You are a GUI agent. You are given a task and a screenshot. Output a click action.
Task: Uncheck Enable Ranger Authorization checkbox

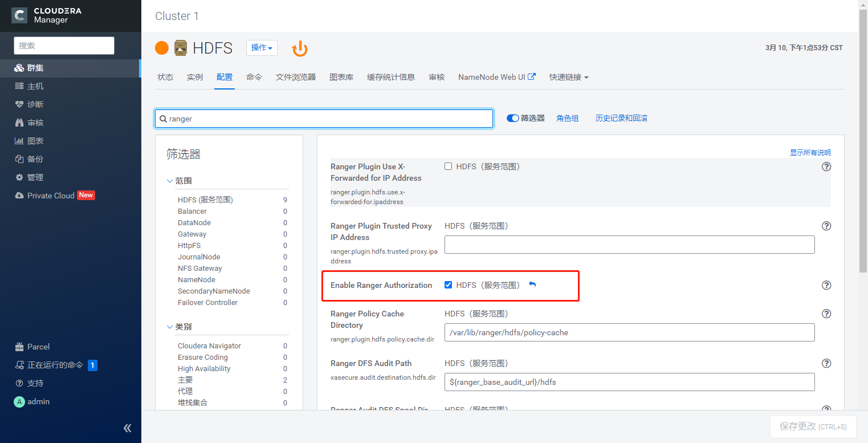click(x=448, y=285)
